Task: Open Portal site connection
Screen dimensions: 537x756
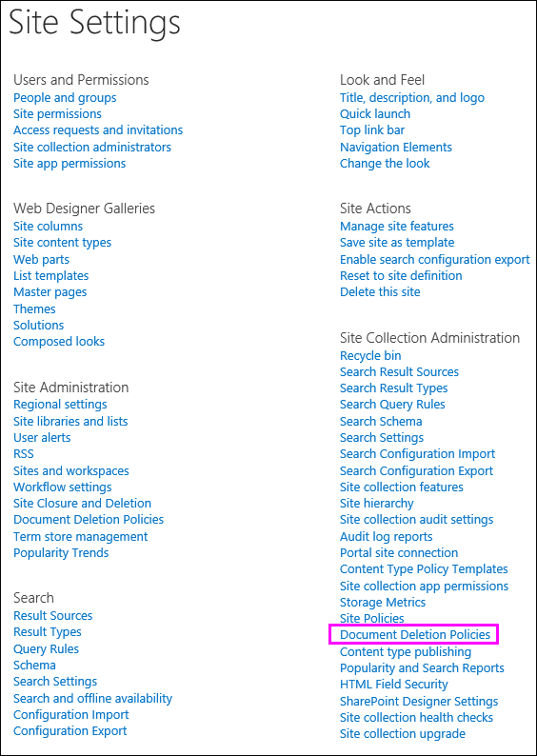Action: [399, 553]
